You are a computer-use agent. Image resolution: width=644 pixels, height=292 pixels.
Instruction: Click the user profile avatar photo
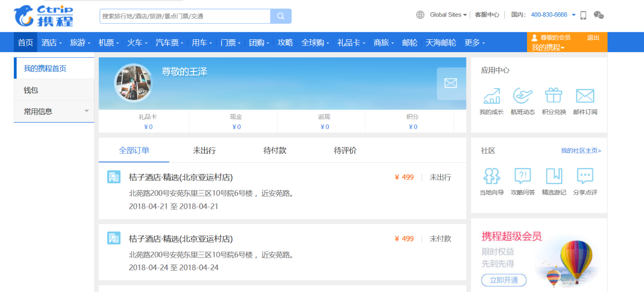(134, 83)
